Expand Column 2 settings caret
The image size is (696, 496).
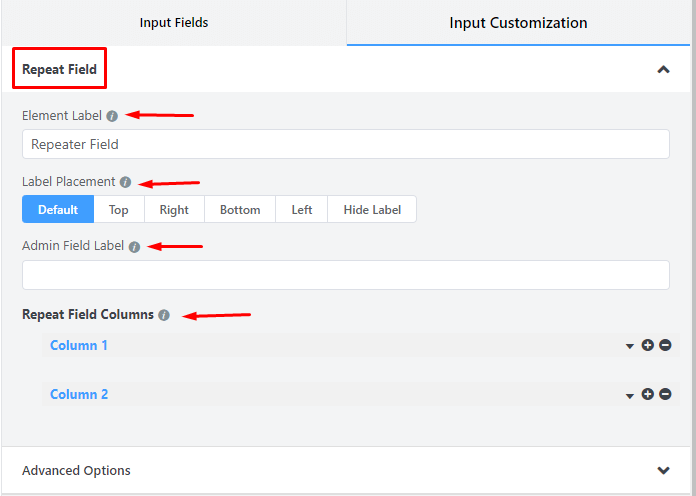tap(630, 395)
